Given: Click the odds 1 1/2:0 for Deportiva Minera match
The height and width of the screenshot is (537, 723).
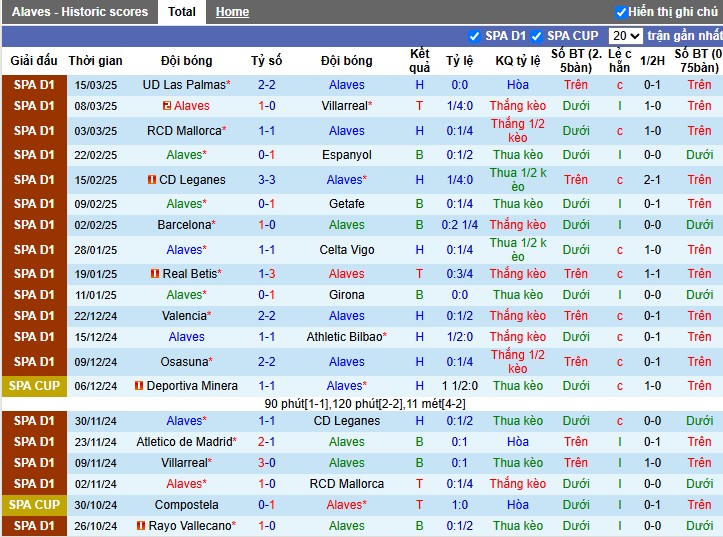Looking at the screenshot, I should [x=460, y=386].
